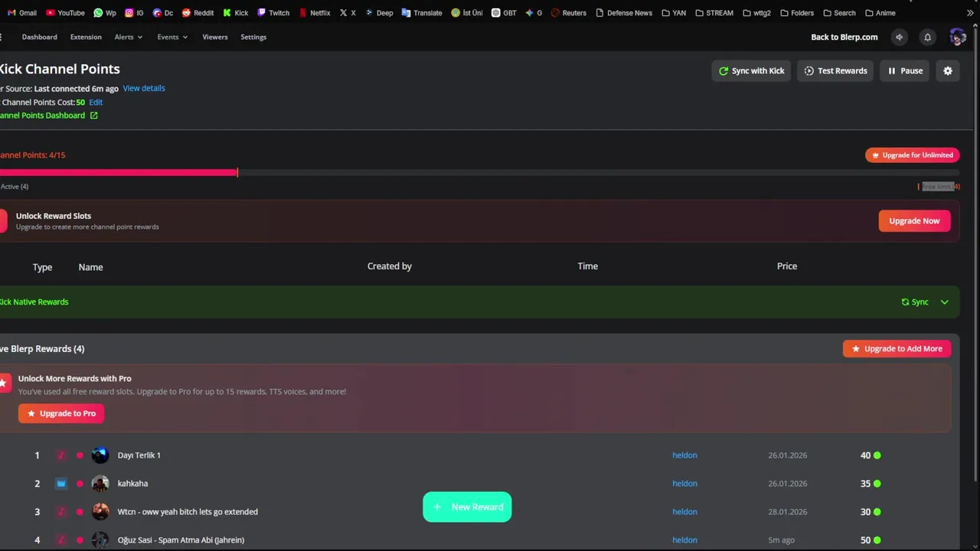980x551 pixels.
Task: Toggle the red status dot for Wtcn reward
Action: coord(80,512)
